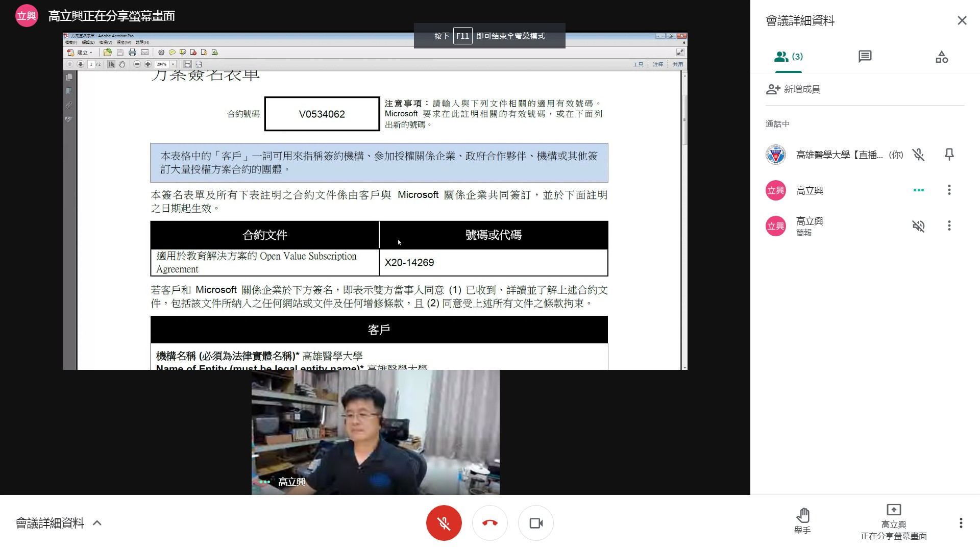
Task: Click the 高雄醫學大學 participant avatar logo
Action: pyautogui.click(x=775, y=155)
